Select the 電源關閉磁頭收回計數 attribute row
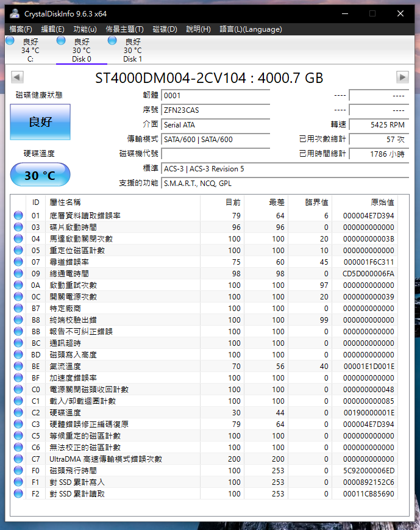420x530 pixels. 205,389
